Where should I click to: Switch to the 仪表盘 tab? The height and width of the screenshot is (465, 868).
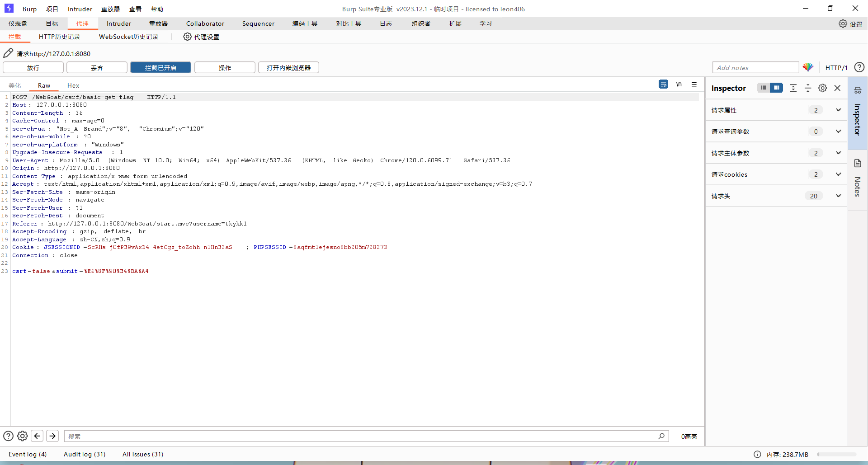point(18,23)
